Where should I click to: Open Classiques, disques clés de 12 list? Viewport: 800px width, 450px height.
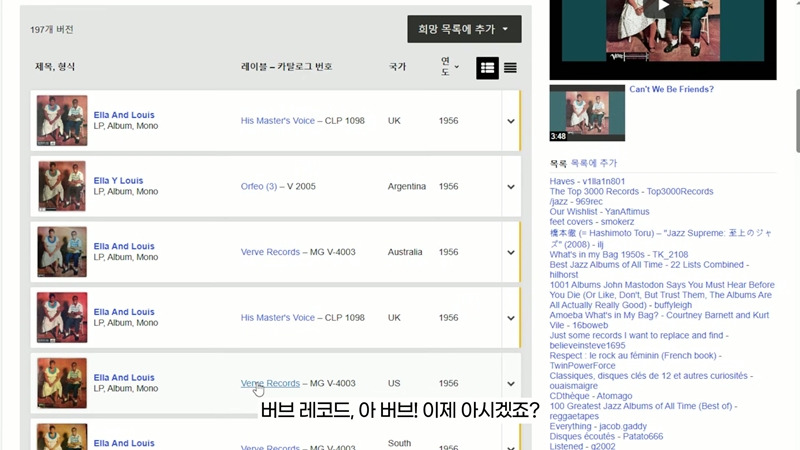651,381
